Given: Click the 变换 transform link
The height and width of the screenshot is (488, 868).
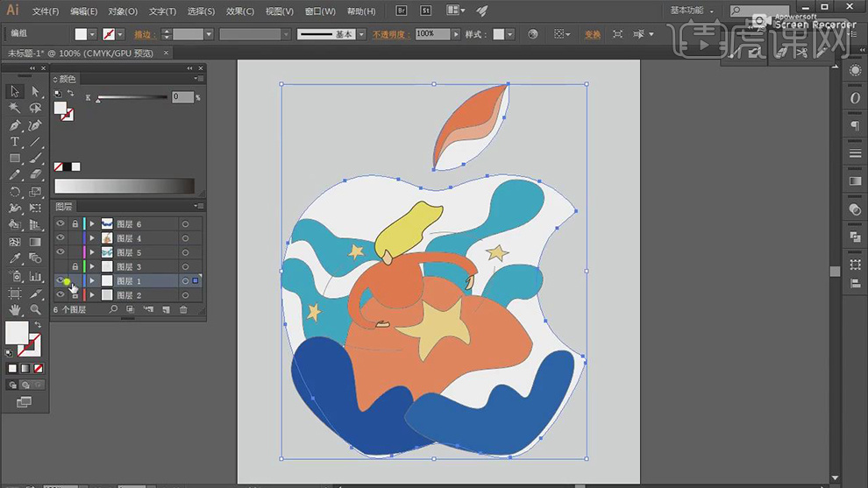Looking at the screenshot, I should (x=593, y=34).
